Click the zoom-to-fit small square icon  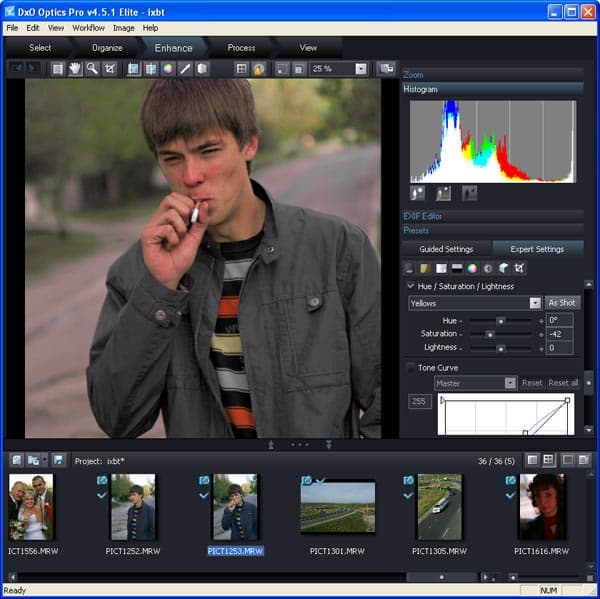pos(282,69)
